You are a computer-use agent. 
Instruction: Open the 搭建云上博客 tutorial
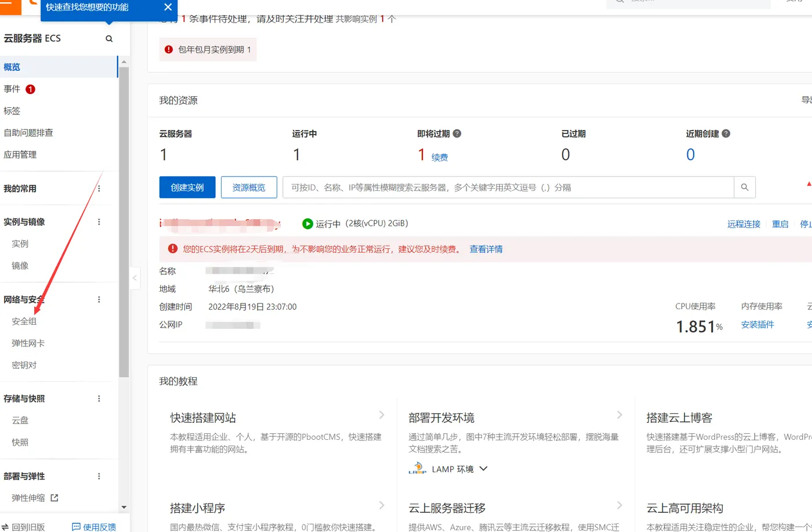point(679,418)
